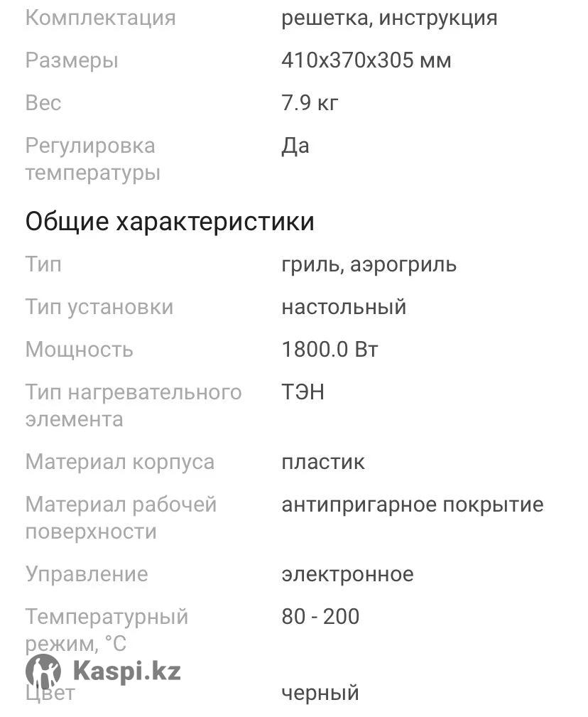Click the 1800.0 Вт power value
The height and width of the screenshot is (717, 588).
[330, 350]
